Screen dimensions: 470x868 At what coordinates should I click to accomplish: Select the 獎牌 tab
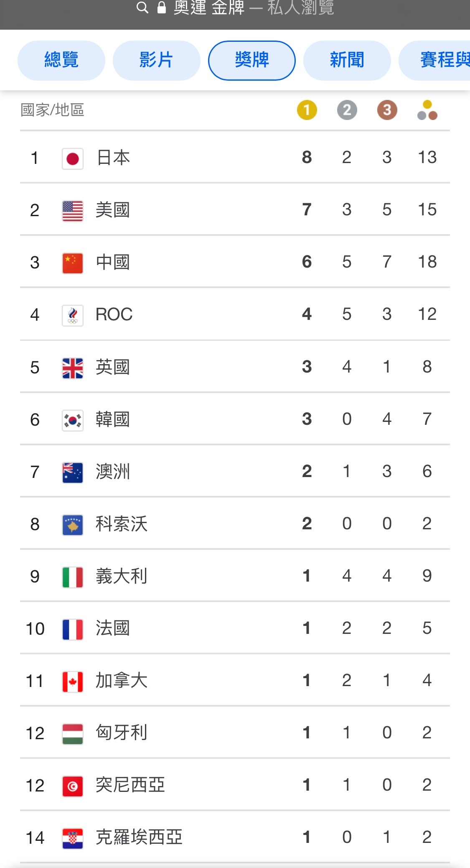point(252,60)
